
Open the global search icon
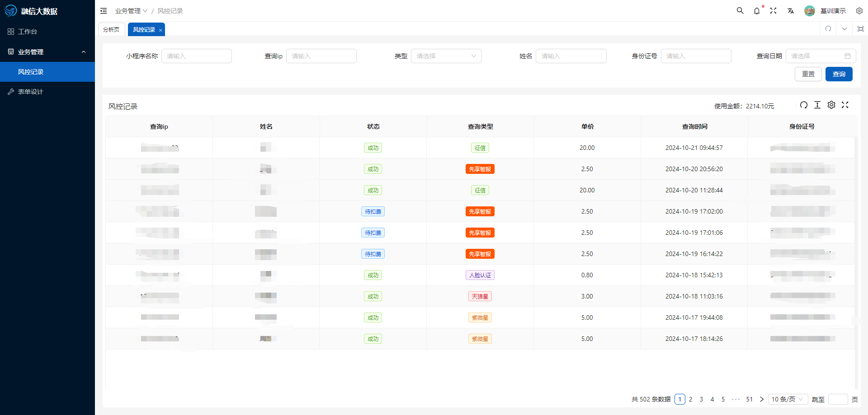740,10
